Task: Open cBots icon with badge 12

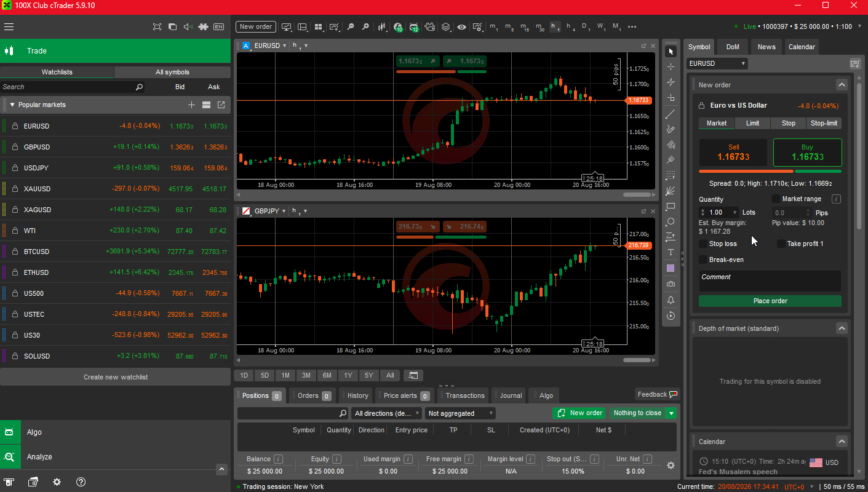Action: [414, 27]
